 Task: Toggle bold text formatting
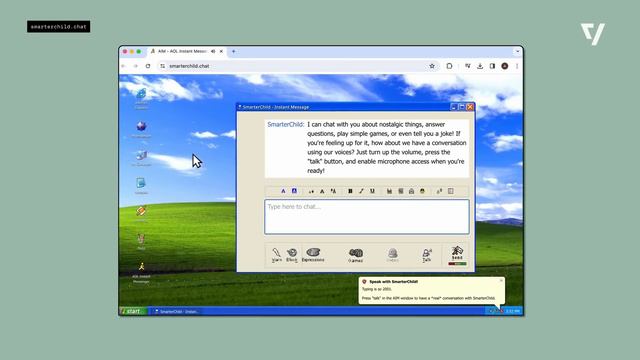point(350,191)
